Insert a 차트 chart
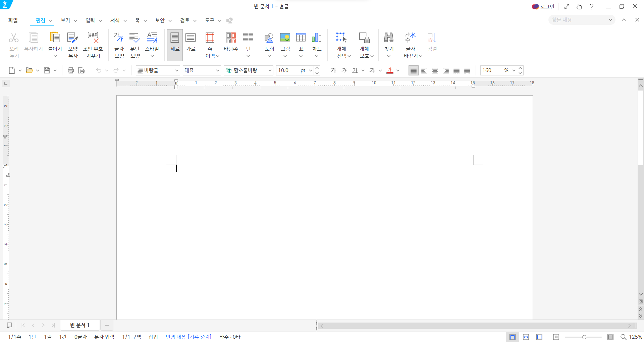Viewport: 644px width, 342px height. [317, 38]
